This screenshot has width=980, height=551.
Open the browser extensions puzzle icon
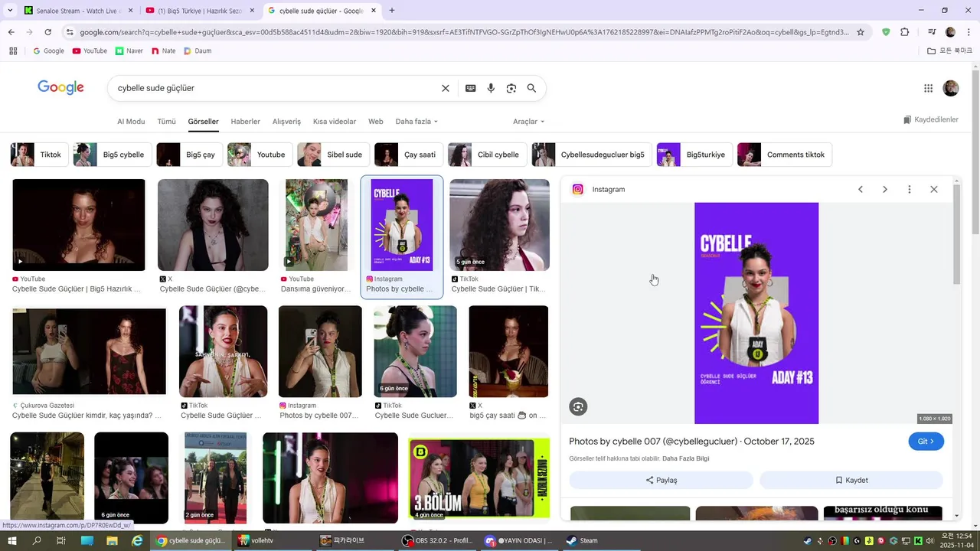tap(904, 32)
